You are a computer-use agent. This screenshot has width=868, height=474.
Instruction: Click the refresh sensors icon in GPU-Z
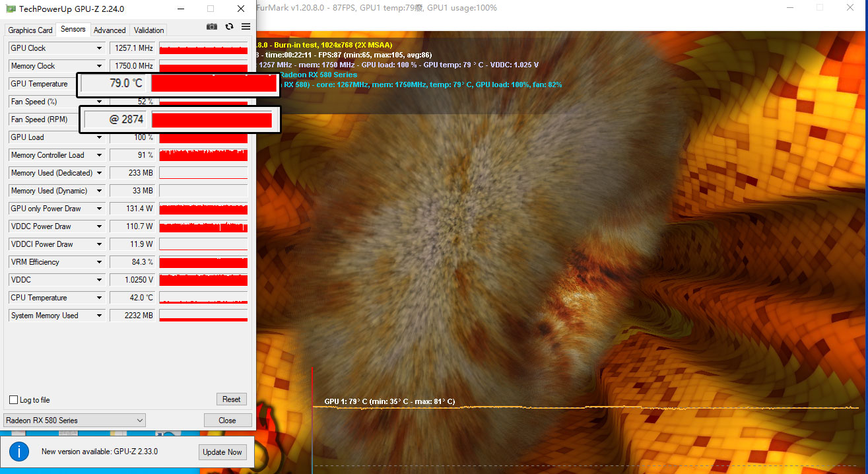pyautogui.click(x=229, y=26)
